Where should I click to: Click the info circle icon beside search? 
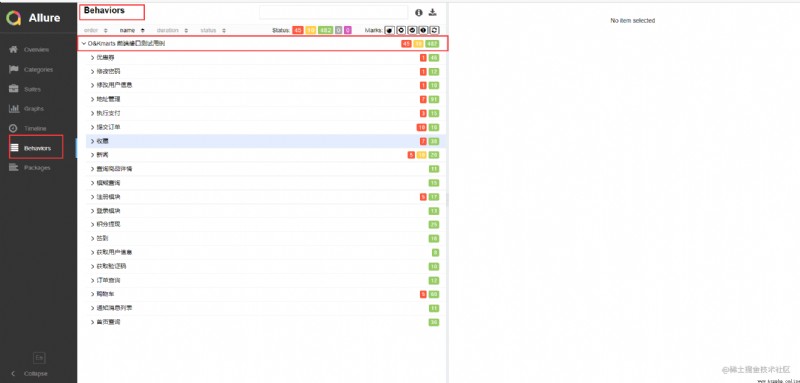point(419,12)
